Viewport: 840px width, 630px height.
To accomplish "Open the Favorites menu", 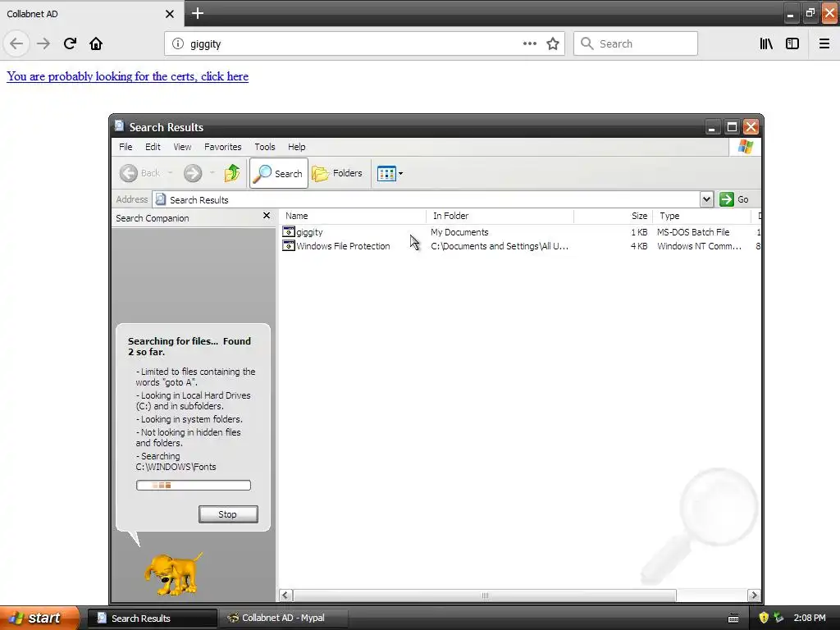I will click(223, 147).
